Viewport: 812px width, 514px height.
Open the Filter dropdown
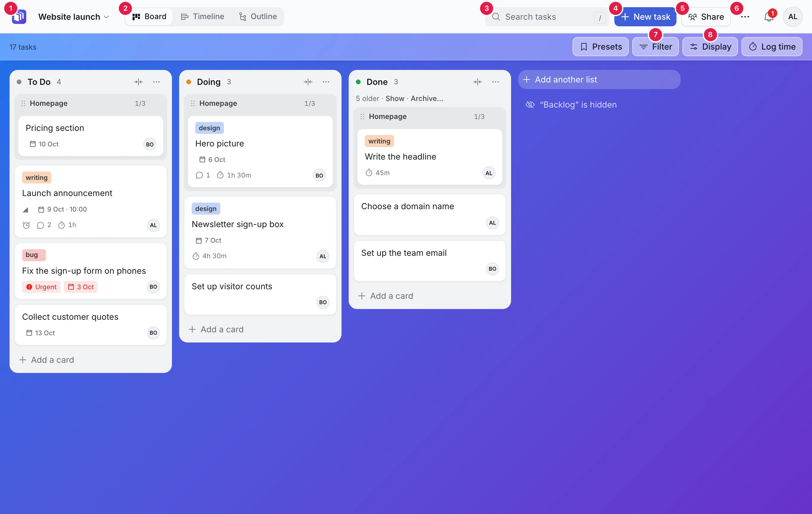(x=655, y=47)
